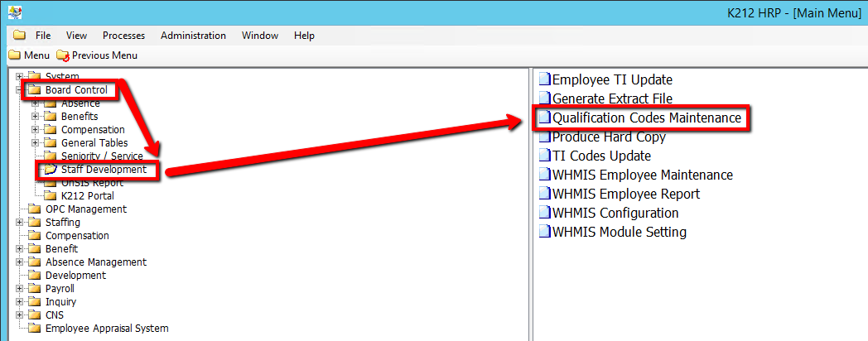This screenshot has height=341, width=868.
Task: Expand the General Tables node
Action: click(x=35, y=143)
